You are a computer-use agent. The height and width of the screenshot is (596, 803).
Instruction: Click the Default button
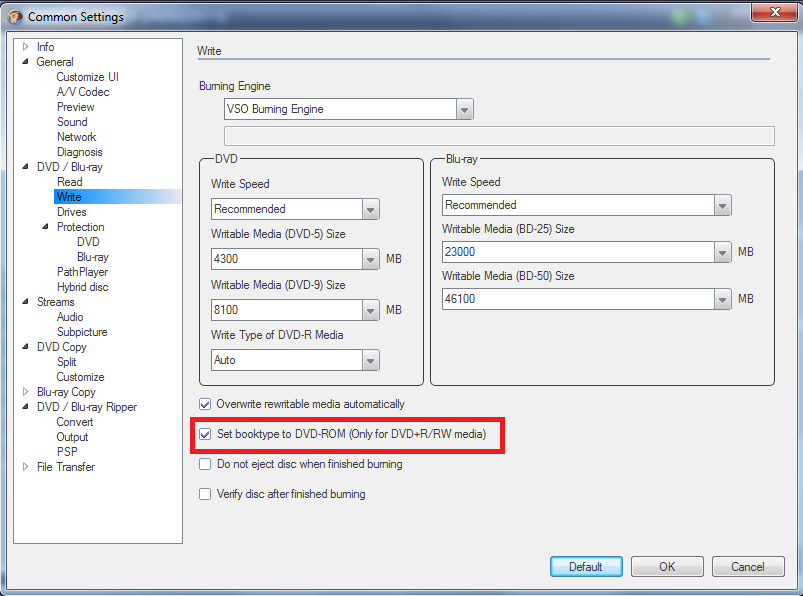(x=586, y=567)
